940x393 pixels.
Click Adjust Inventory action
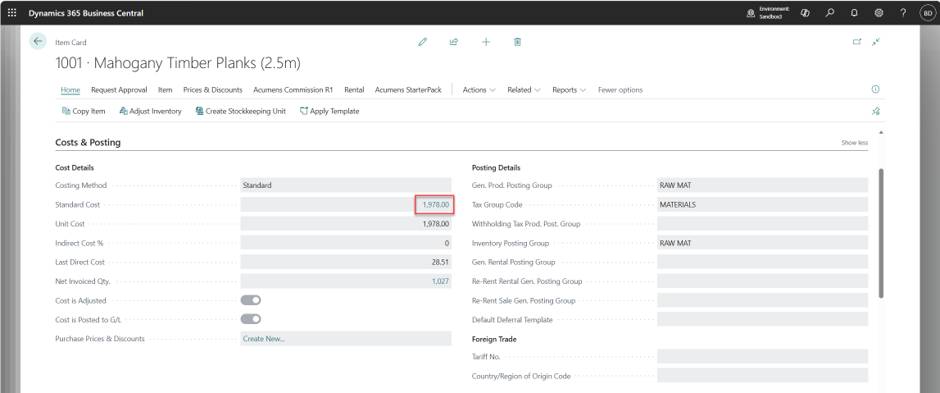[x=150, y=111]
